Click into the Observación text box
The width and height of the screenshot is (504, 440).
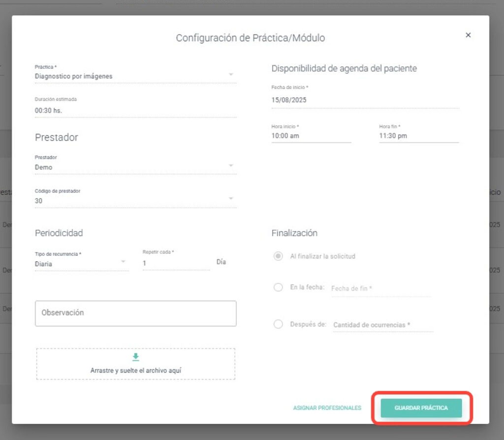[135, 313]
